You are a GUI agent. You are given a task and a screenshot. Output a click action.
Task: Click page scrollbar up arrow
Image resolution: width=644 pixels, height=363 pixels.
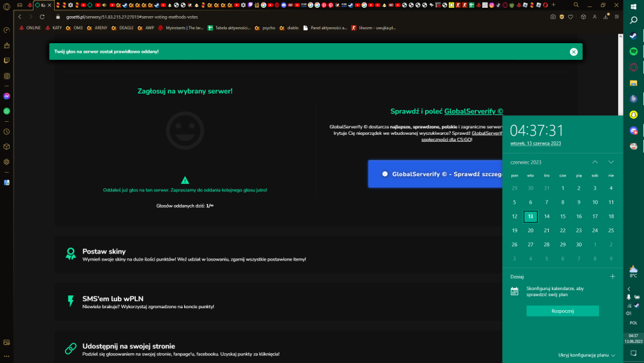pyautogui.click(x=620, y=37)
